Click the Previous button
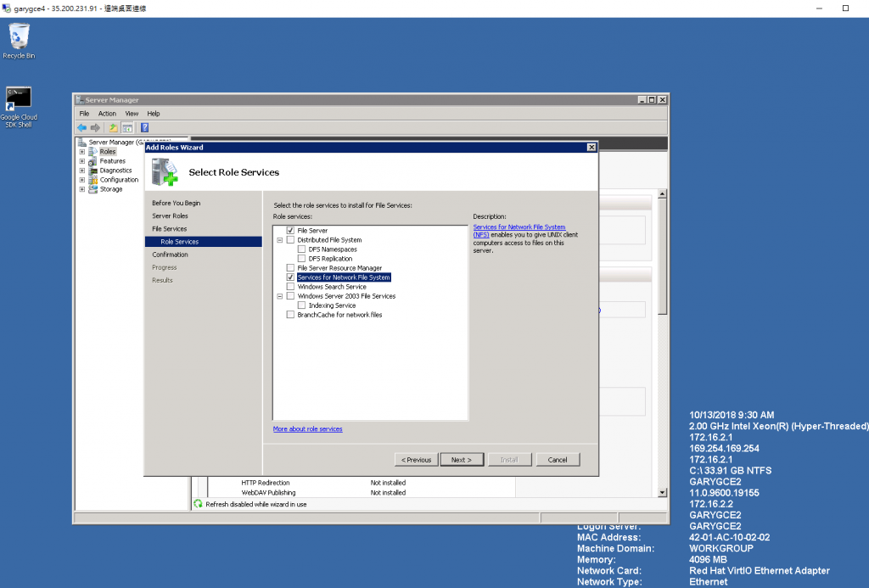The width and height of the screenshot is (869, 588). click(x=416, y=459)
